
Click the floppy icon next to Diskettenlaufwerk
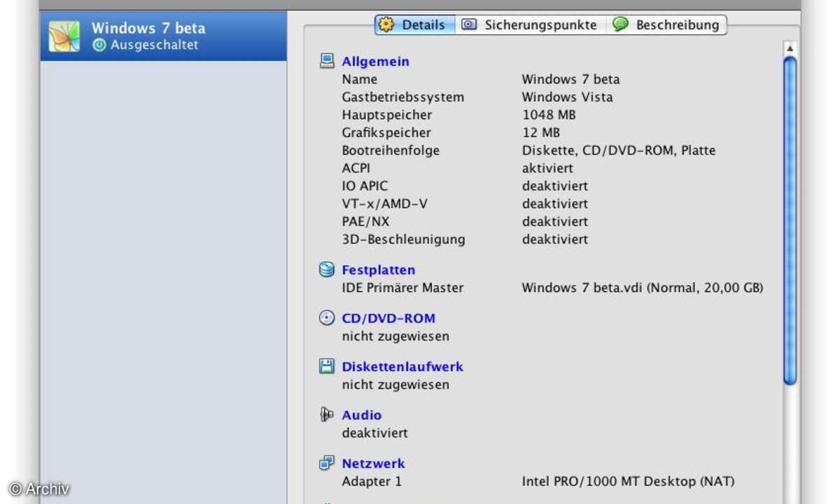327,366
